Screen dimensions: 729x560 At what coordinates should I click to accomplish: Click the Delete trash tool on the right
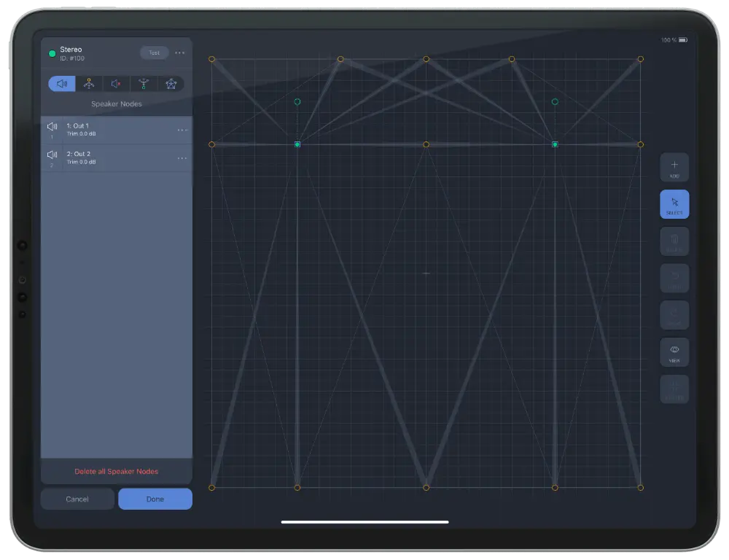tap(674, 241)
